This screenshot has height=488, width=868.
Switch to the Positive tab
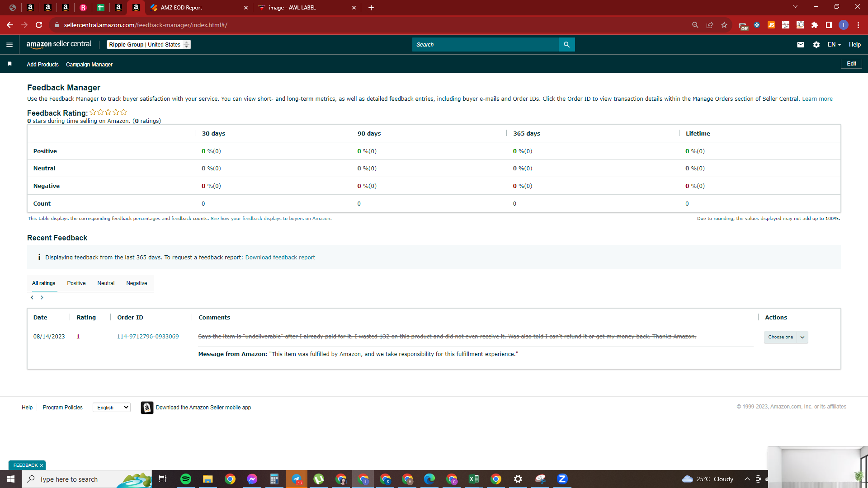coord(76,283)
